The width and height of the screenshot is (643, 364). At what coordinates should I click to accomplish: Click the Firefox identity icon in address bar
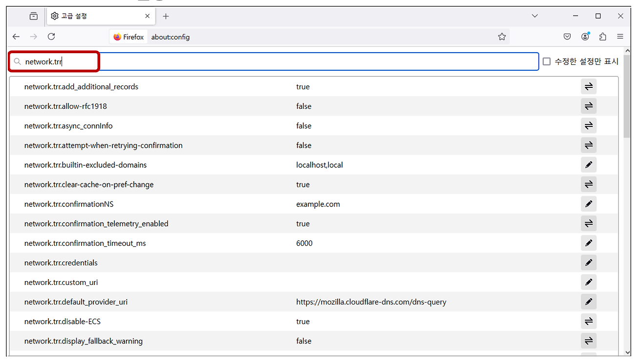tap(129, 37)
